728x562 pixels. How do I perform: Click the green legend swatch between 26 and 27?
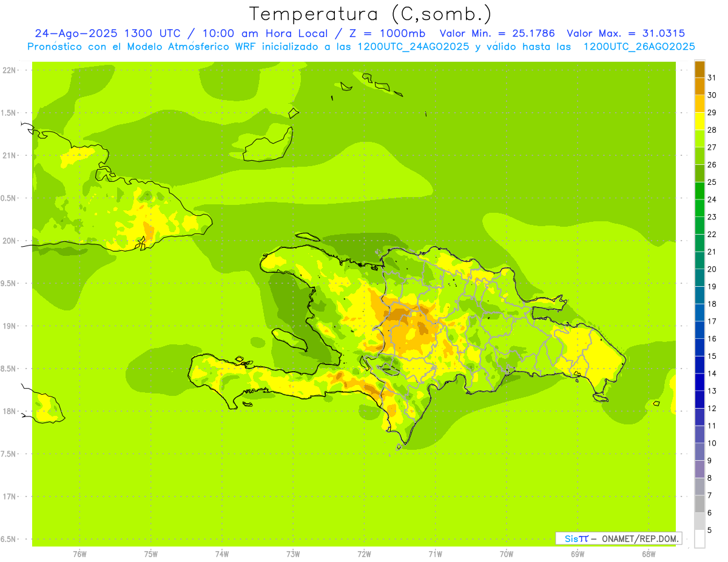point(699,156)
